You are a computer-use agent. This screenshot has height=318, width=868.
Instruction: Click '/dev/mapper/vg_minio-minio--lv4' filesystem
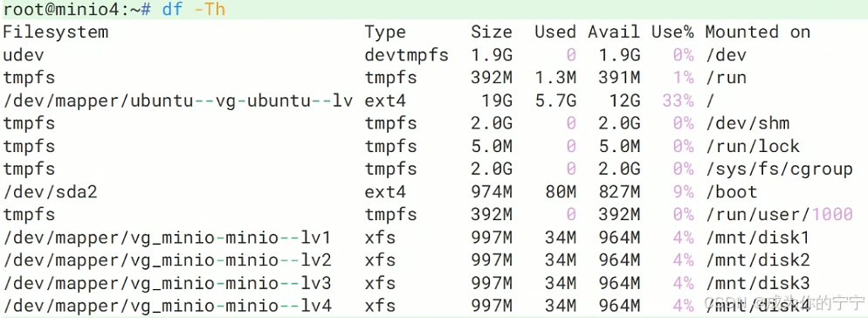[x=167, y=306]
